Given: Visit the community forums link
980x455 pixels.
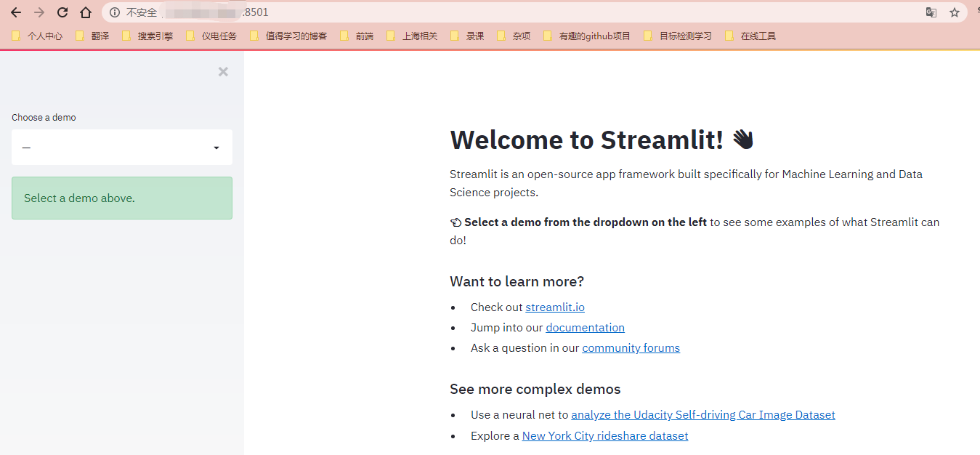Looking at the screenshot, I should pos(631,347).
